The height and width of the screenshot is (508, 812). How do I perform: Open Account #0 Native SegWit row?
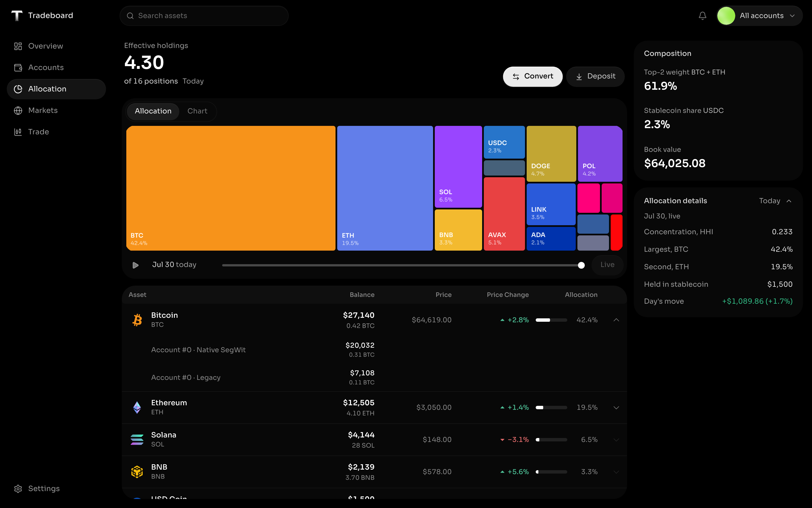374,350
